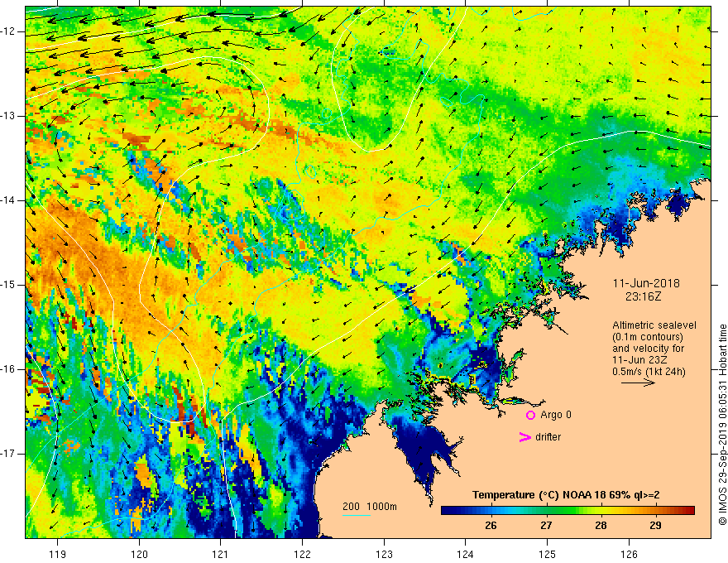
Task: Click the '-15' latitude axis label
Action: click(x=8, y=285)
